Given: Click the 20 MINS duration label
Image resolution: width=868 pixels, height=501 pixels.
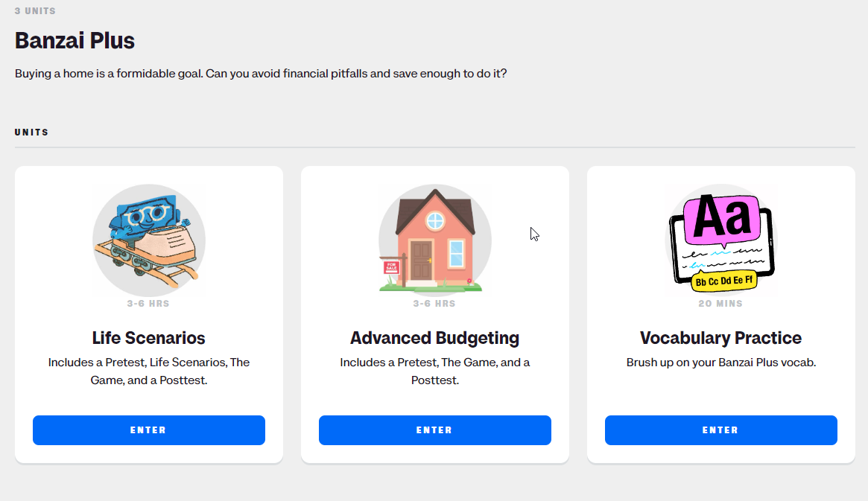Looking at the screenshot, I should click(x=720, y=304).
